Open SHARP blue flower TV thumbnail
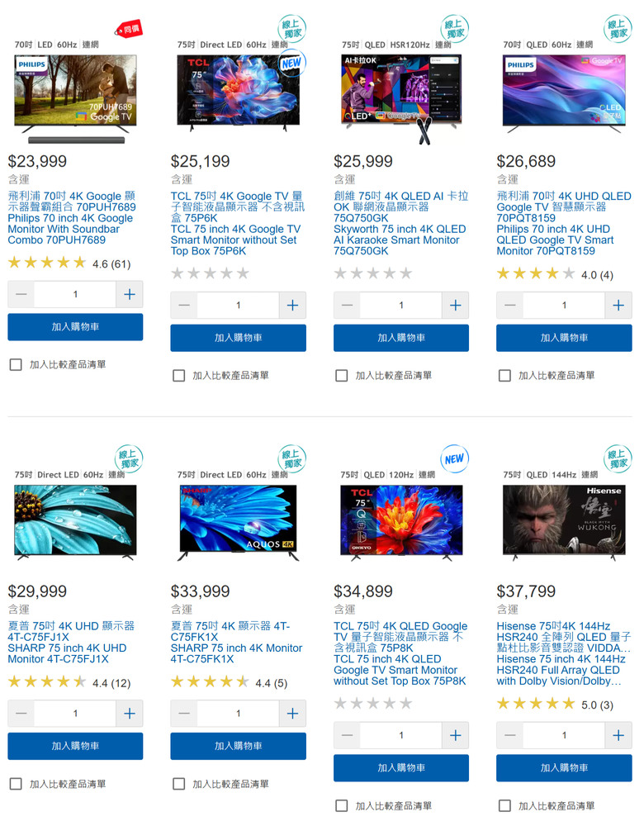Viewport: 644px width, 840px height. pyautogui.click(x=239, y=520)
